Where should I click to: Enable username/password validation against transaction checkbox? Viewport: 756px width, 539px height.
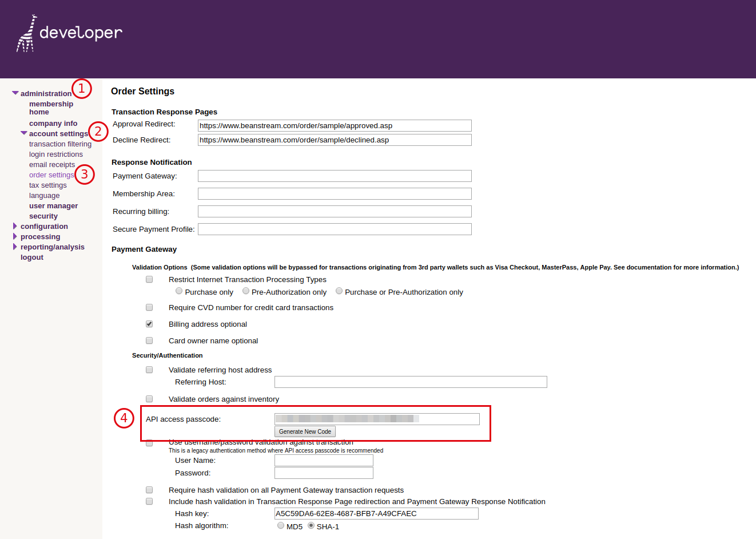pos(149,443)
